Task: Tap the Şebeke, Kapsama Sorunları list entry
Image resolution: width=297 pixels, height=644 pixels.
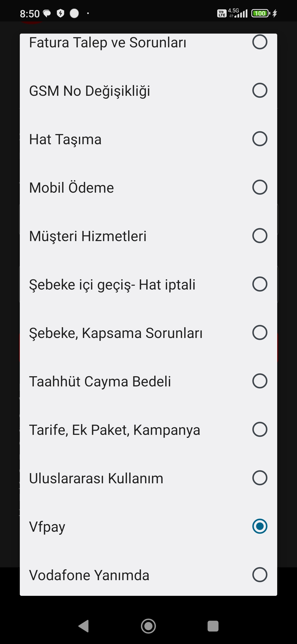Action: point(148,332)
